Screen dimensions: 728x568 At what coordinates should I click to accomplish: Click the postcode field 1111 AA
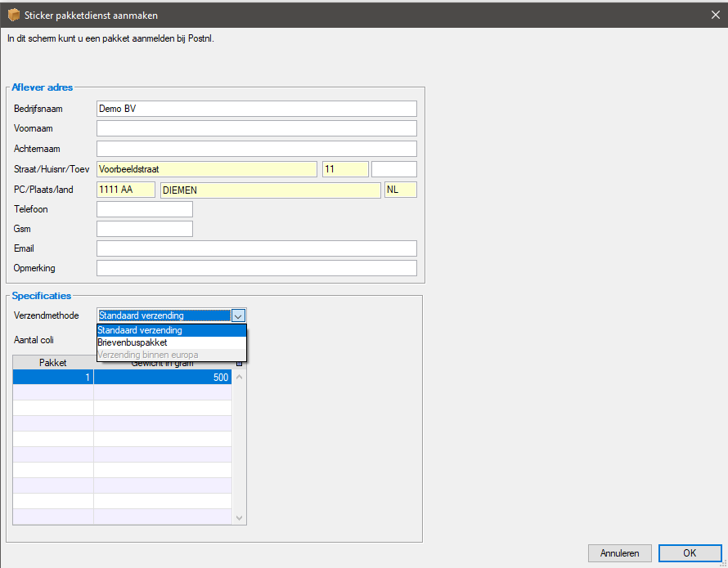tap(126, 190)
